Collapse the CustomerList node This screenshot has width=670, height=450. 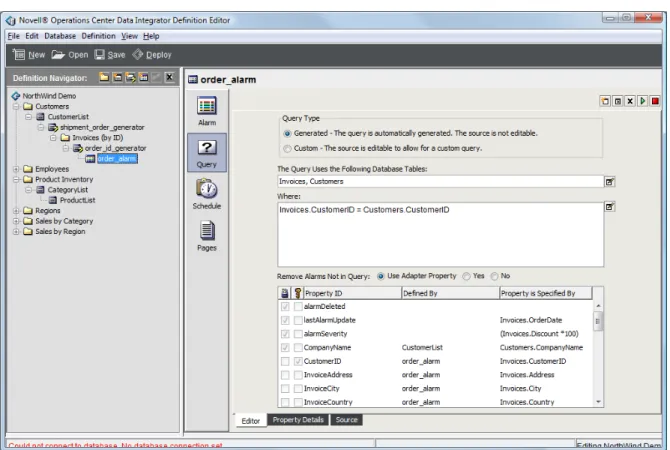tap(28, 117)
